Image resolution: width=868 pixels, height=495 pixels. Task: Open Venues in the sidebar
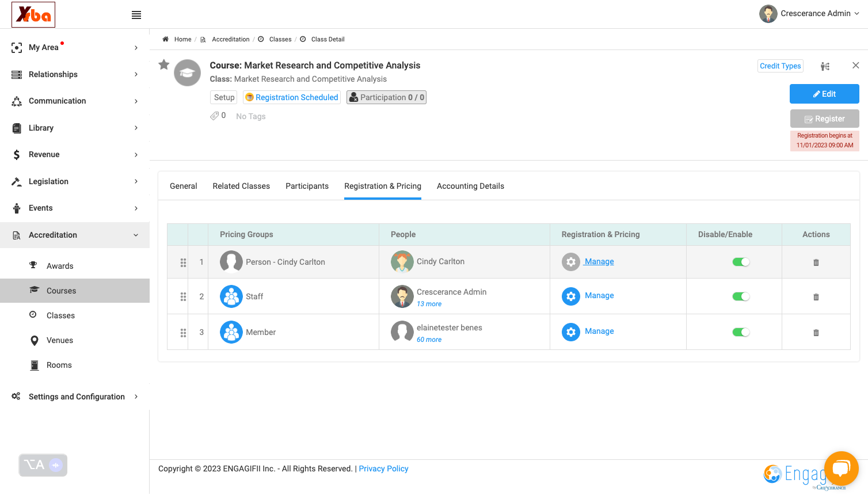75,340
